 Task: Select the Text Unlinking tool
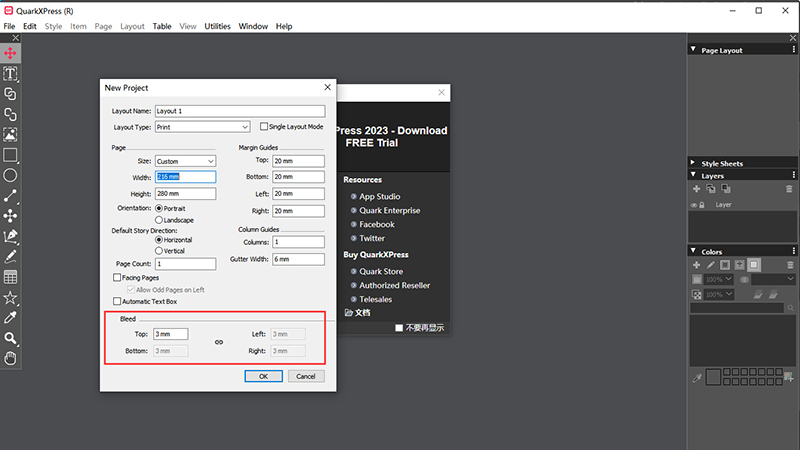click(10, 114)
